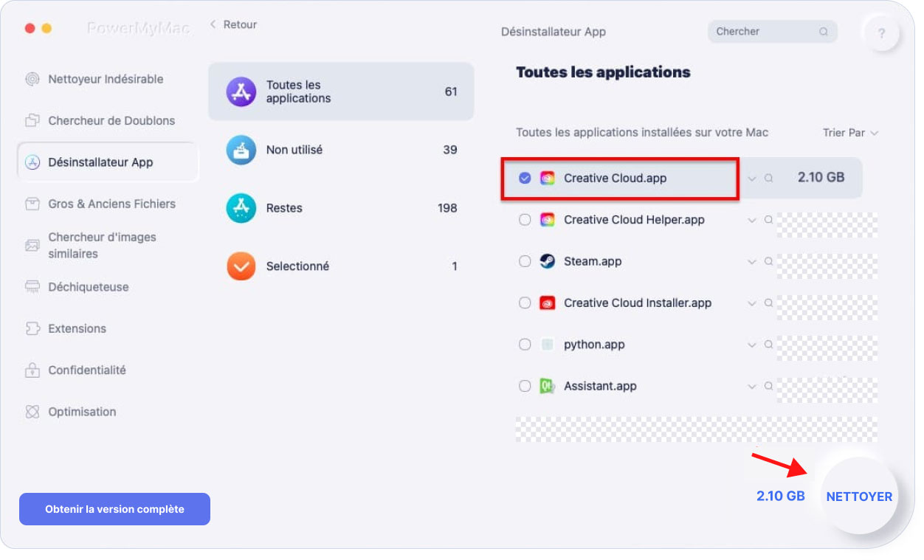Click the Chercheur d'images similaires icon
Screen dimensions: 924x560
pyautogui.click(x=32, y=245)
